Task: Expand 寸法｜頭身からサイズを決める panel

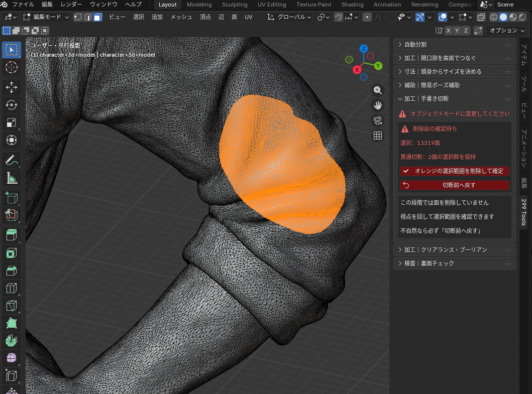Action: pos(455,72)
